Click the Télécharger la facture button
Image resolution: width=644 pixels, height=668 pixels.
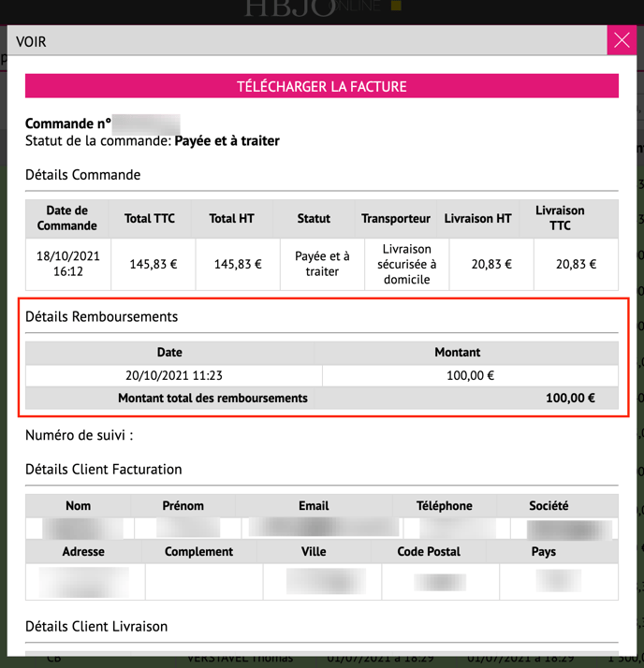click(x=321, y=86)
